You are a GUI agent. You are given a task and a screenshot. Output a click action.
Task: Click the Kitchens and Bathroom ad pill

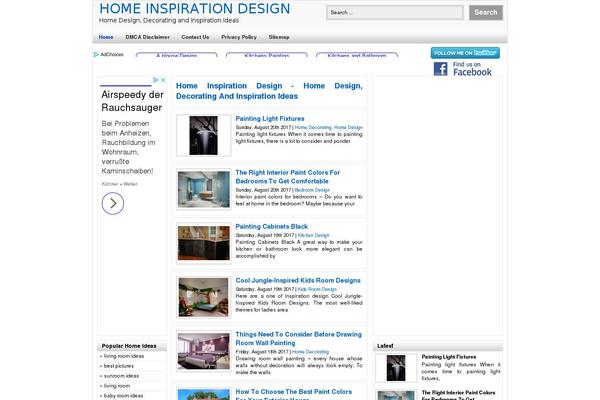(357, 55)
